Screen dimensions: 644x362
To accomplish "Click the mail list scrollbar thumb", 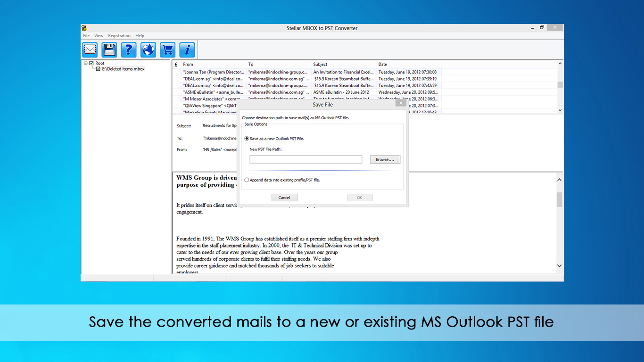I will (560, 85).
